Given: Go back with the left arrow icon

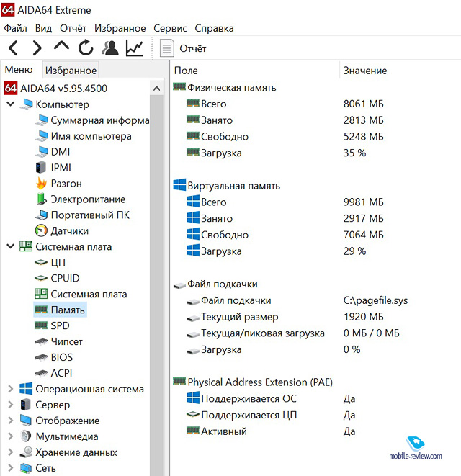Looking at the screenshot, I should [14, 48].
